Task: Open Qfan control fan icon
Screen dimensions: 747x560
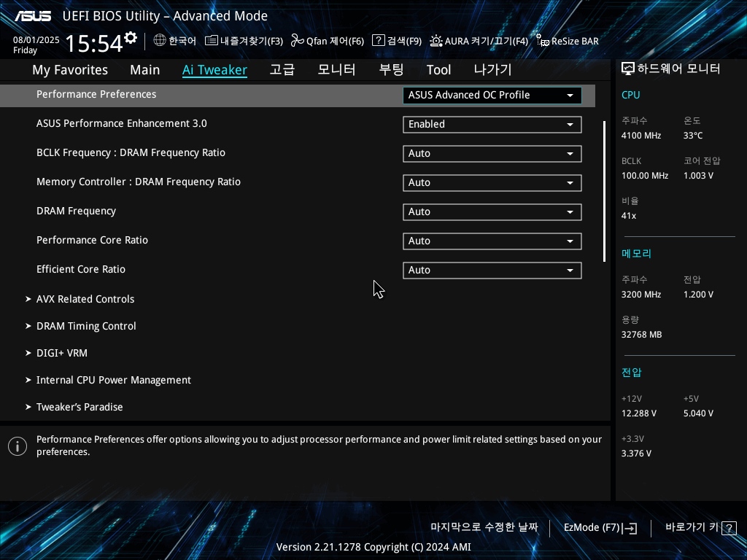Action: tap(298, 41)
